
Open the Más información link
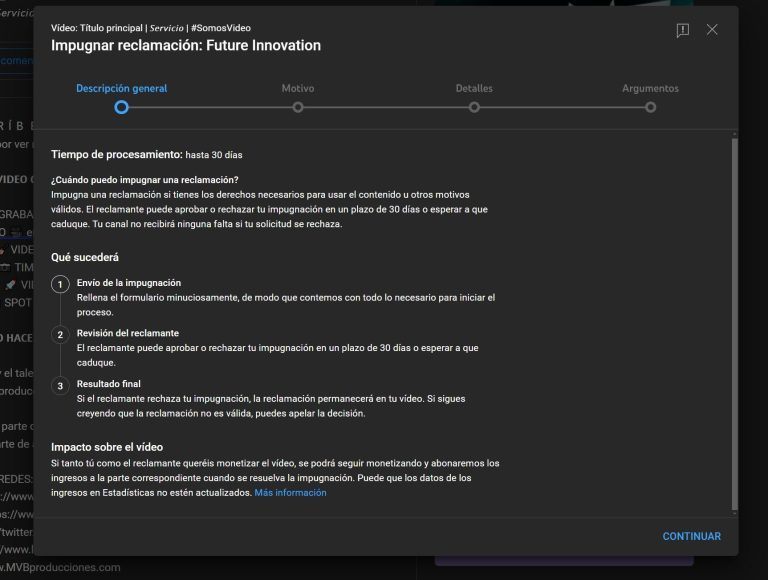290,493
